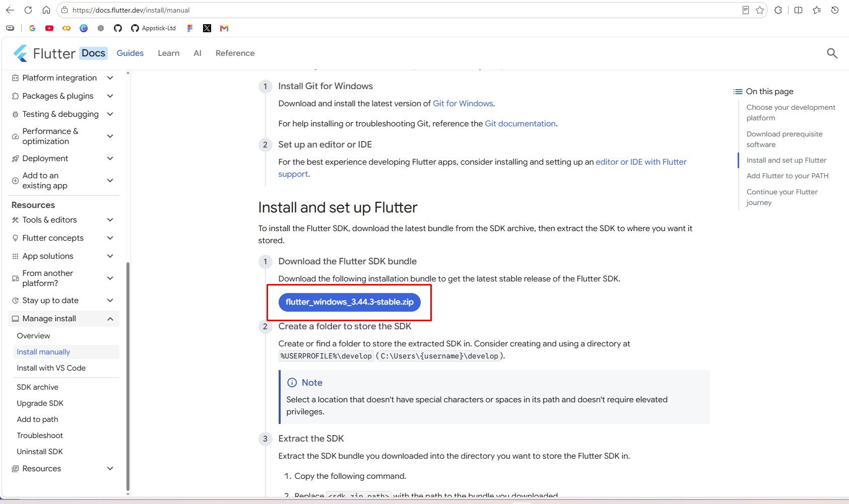
Task: Open the orange infinity Colab bookmark
Action: 67,28
